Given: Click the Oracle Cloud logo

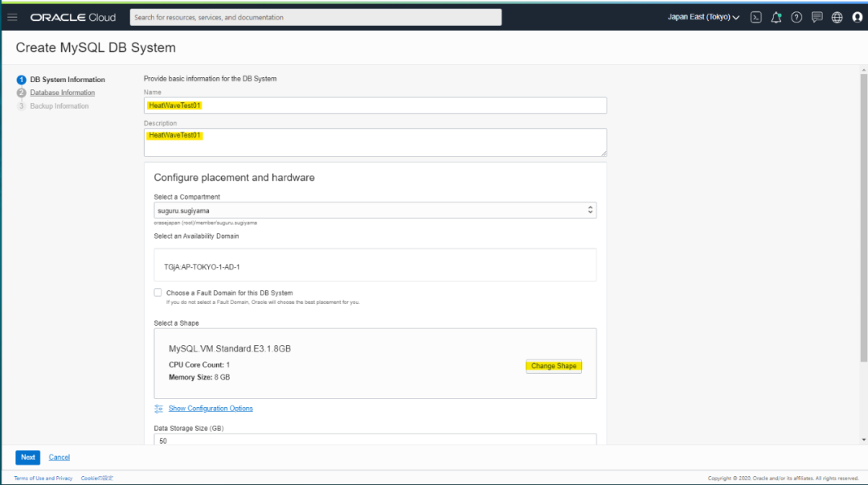Looking at the screenshot, I should coord(73,17).
